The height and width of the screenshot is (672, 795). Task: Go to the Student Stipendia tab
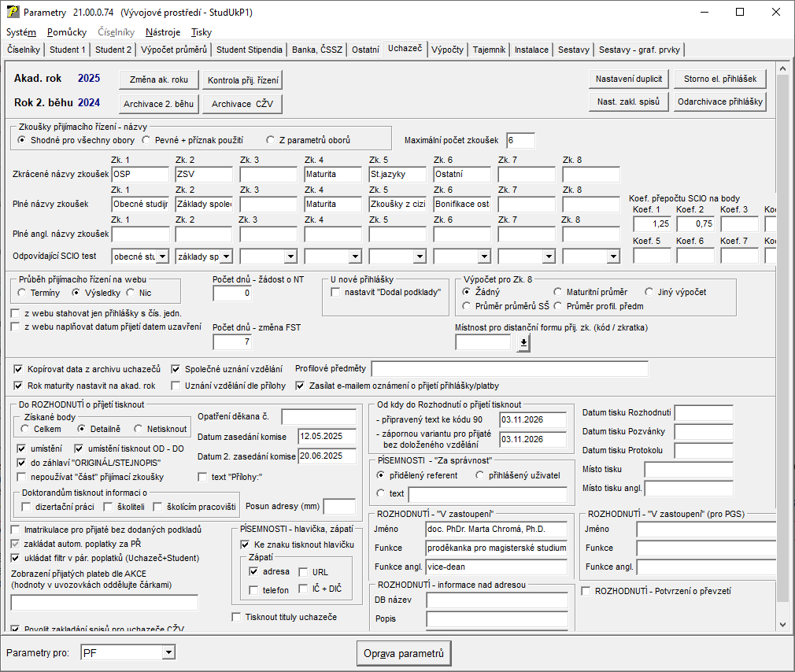click(x=249, y=50)
